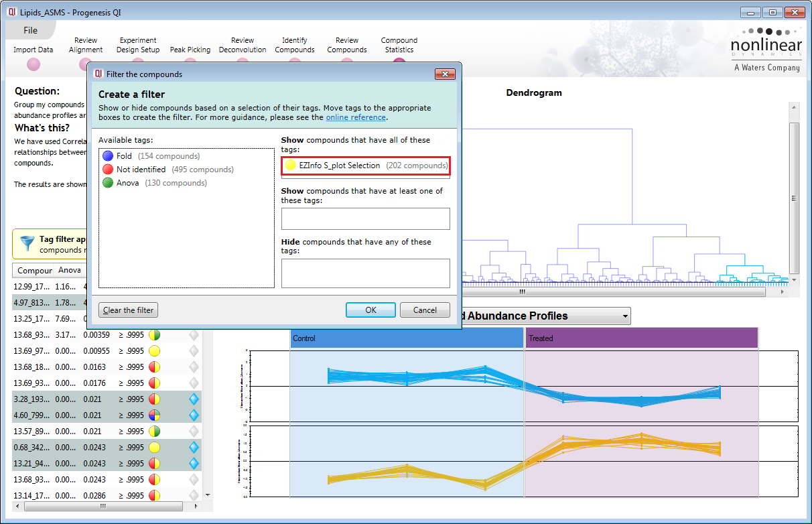
Task: Click the 0.0286 value cell
Action: pos(94,495)
